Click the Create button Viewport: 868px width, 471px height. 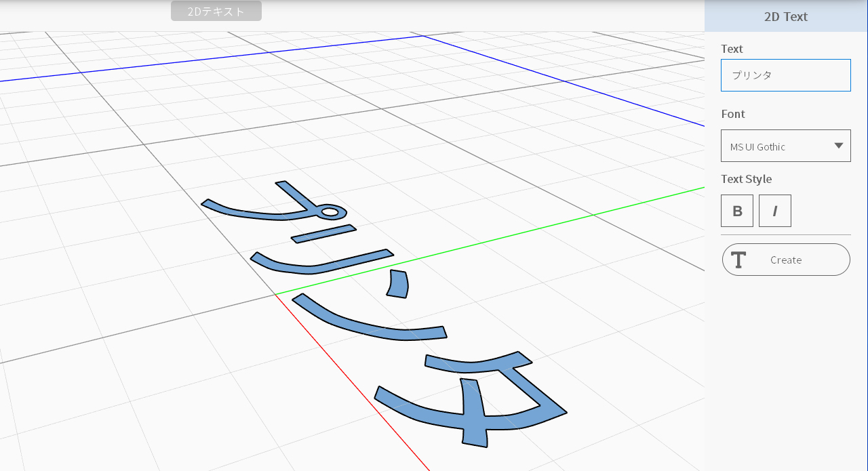point(786,260)
